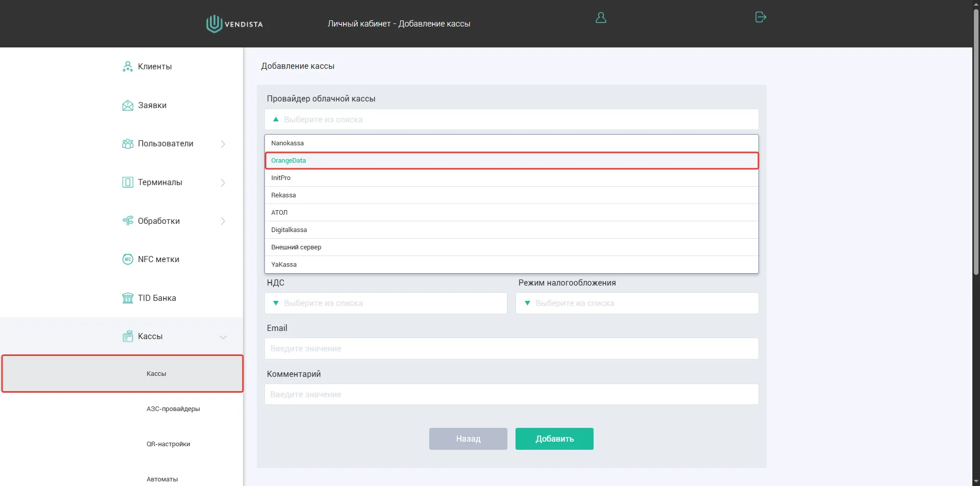Focus the Email input field
980x486 pixels.
click(511, 349)
